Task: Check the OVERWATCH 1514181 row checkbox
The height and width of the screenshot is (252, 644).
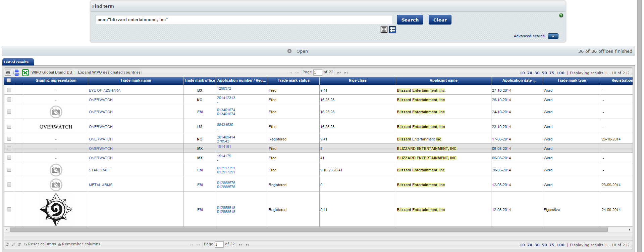Action: (x=9, y=148)
